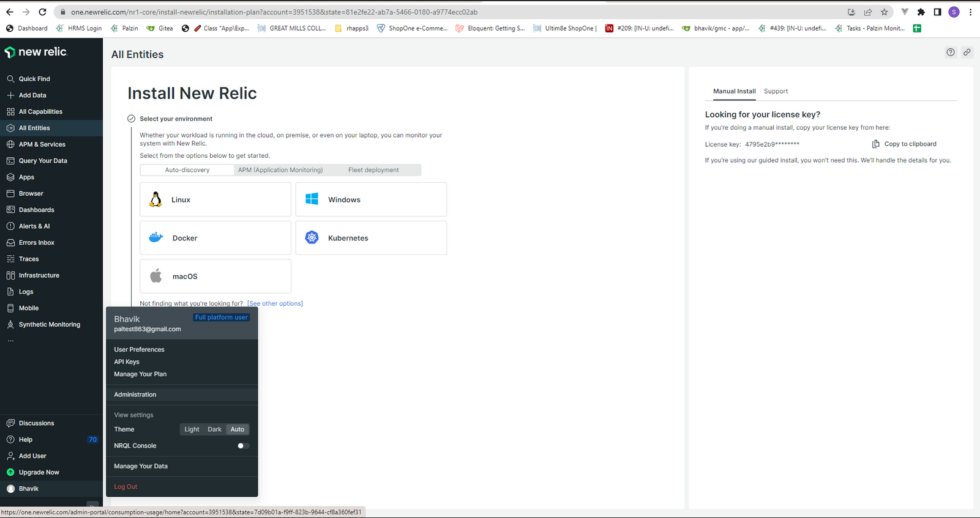Click the copy to clipboard icon for license key
This screenshot has width=980, height=518.
(x=875, y=144)
